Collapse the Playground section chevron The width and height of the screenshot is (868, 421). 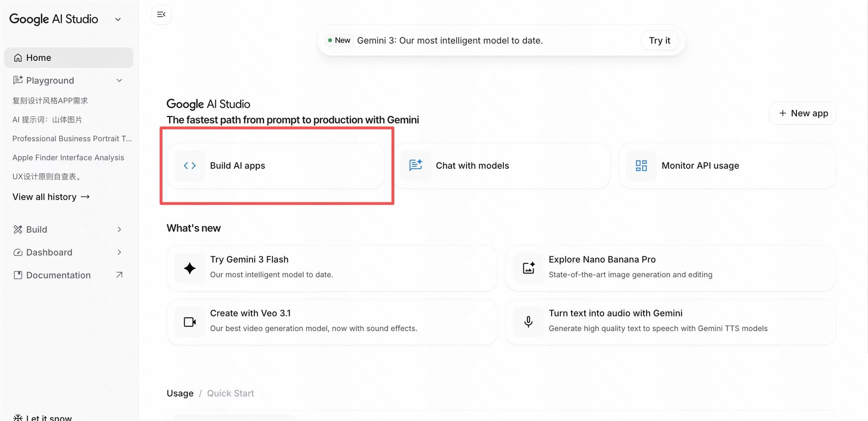pyautogui.click(x=119, y=81)
